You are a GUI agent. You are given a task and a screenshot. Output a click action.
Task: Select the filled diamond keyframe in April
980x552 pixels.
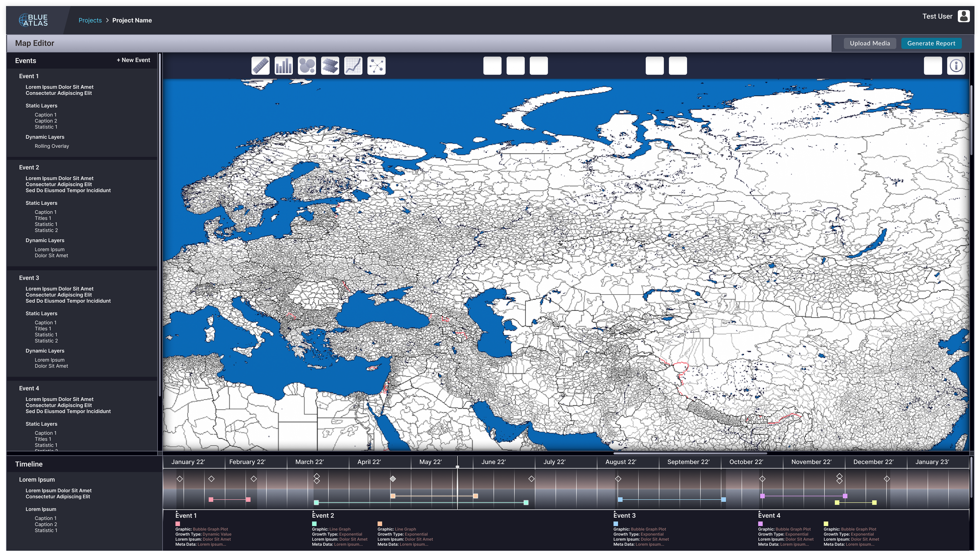[x=393, y=479]
